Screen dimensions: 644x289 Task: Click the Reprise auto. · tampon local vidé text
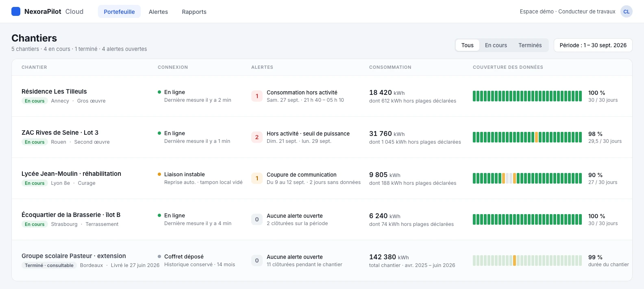203,182
